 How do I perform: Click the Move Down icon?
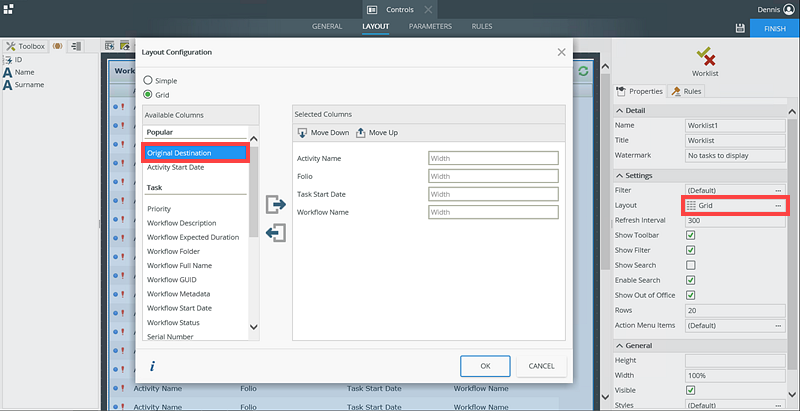pos(303,133)
